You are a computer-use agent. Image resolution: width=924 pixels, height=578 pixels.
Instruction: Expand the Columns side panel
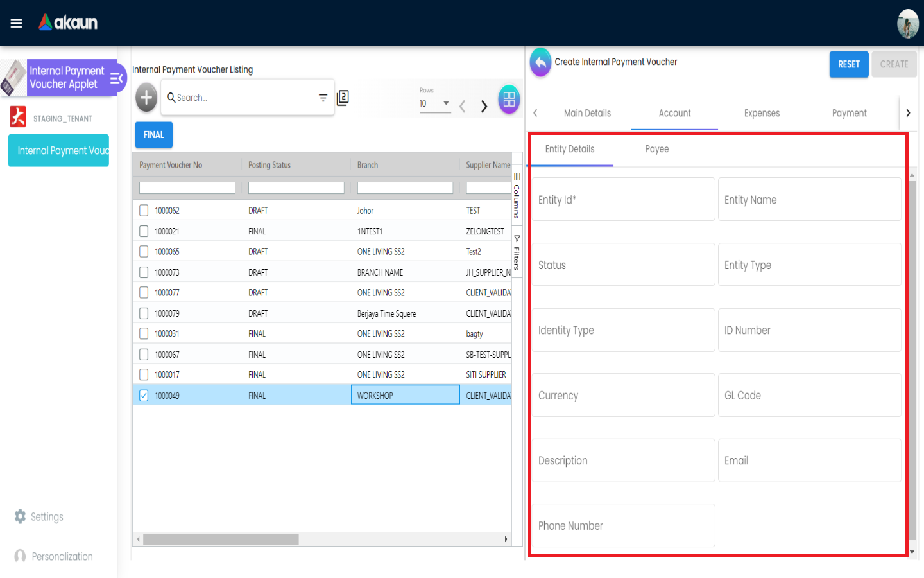pos(517,196)
